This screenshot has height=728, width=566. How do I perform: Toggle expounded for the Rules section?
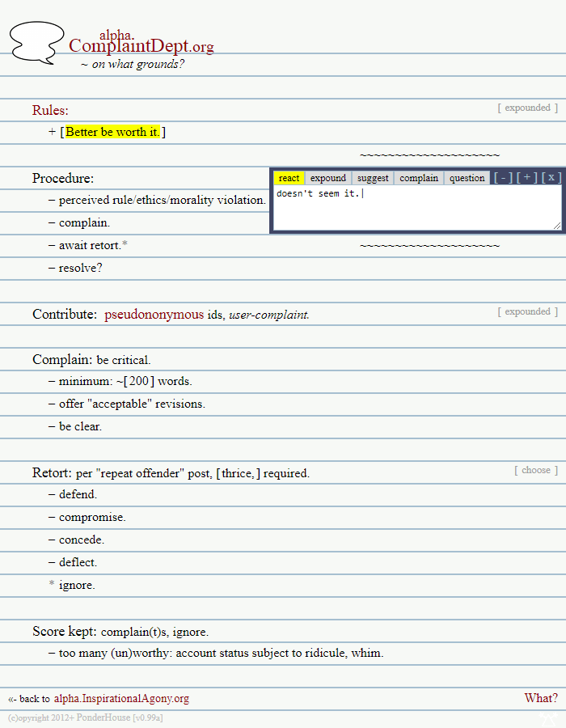[x=527, y=108]
